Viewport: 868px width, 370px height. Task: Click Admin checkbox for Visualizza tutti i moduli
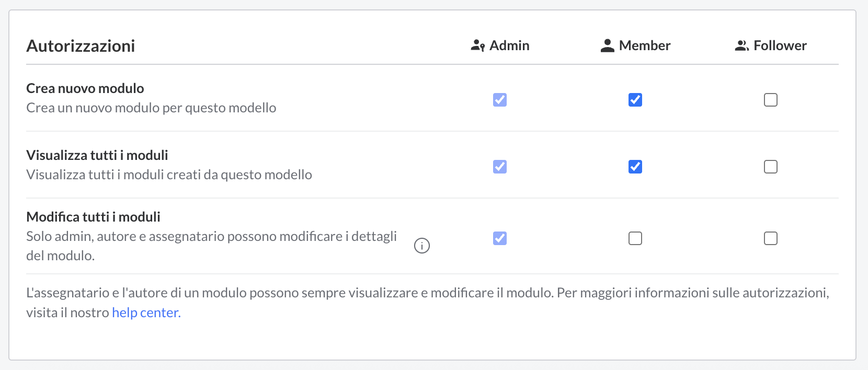pos(500,167)
